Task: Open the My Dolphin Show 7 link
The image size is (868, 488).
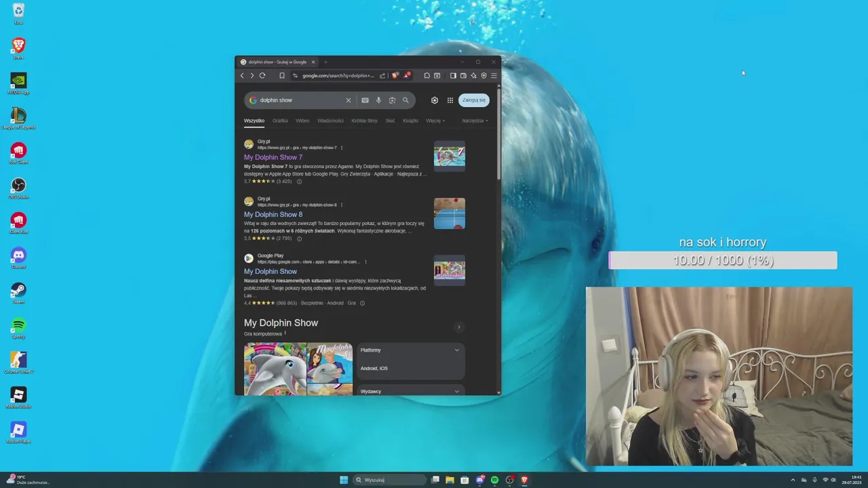Action: pyautogui.click(x=273, y=157)
